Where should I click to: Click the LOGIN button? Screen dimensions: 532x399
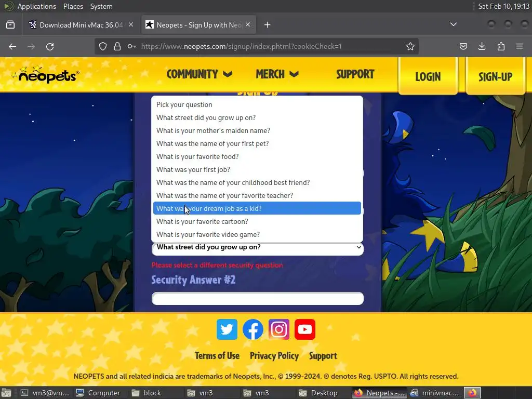[x=428, y=76]
